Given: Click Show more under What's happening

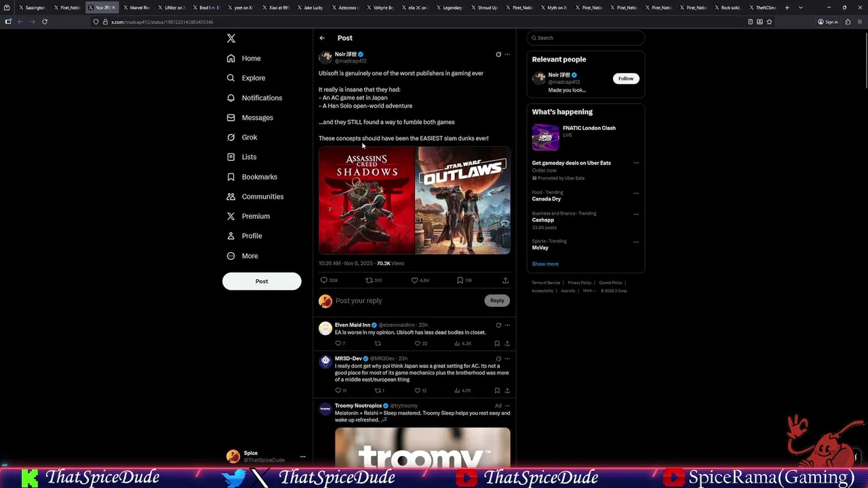Looking at the screenshot, I should (545, 264).
